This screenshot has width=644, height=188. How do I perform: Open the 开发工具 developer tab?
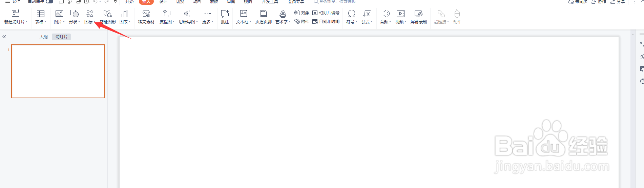point(270,2)
